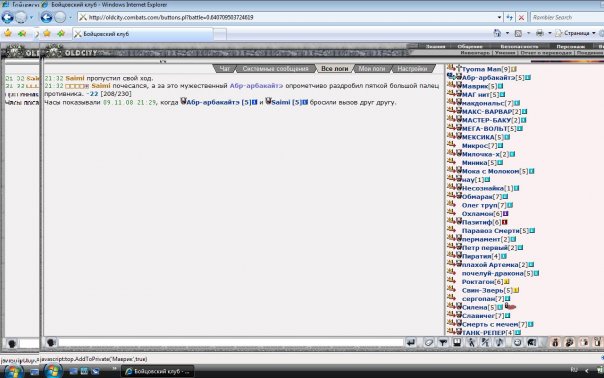Switch to the Системные сообщения tab

(275, 69)
